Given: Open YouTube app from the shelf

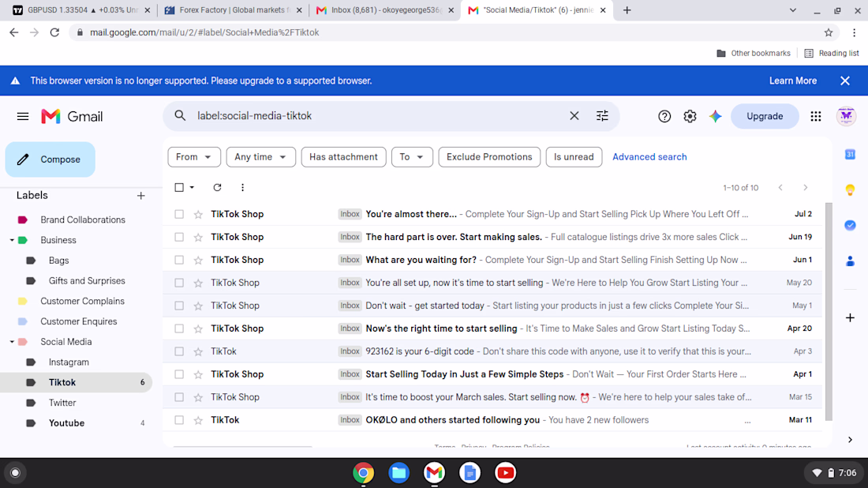Looking at the screenshot, I should coord(505,472).
